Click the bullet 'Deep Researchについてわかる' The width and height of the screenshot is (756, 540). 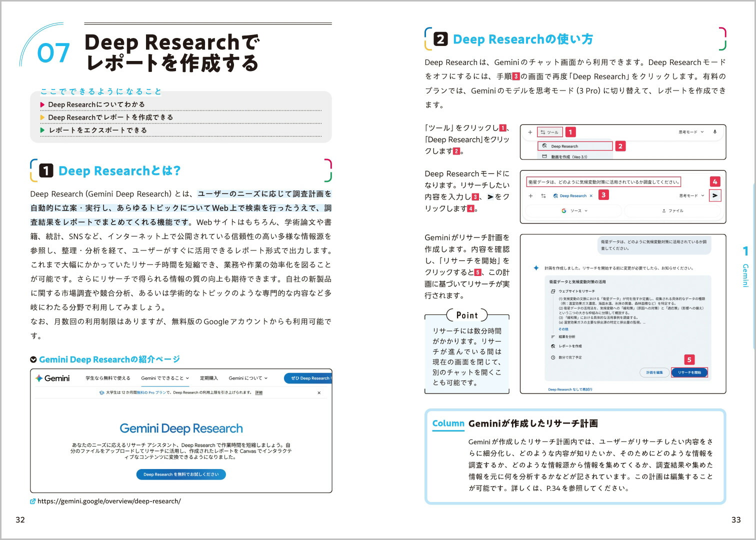click(x=96, y=104)
